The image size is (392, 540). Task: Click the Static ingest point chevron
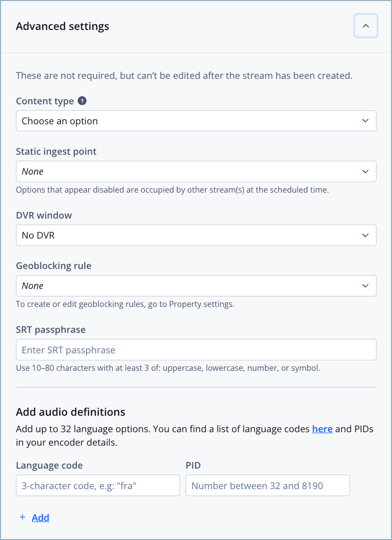click(x=365, y=171)
